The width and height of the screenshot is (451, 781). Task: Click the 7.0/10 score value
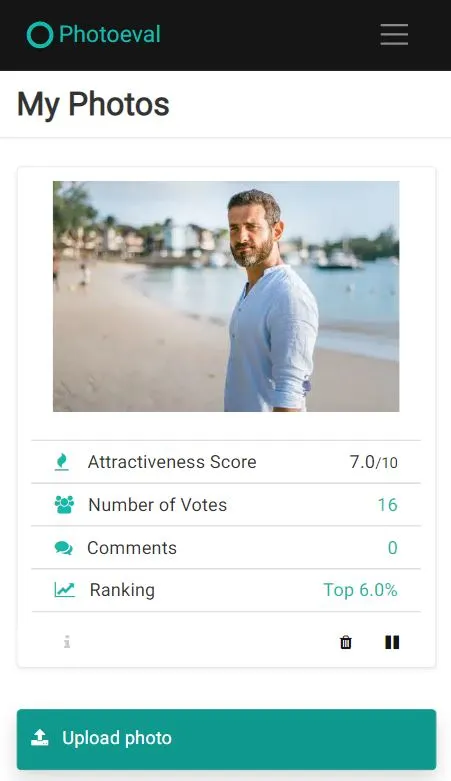click(373, 462)
